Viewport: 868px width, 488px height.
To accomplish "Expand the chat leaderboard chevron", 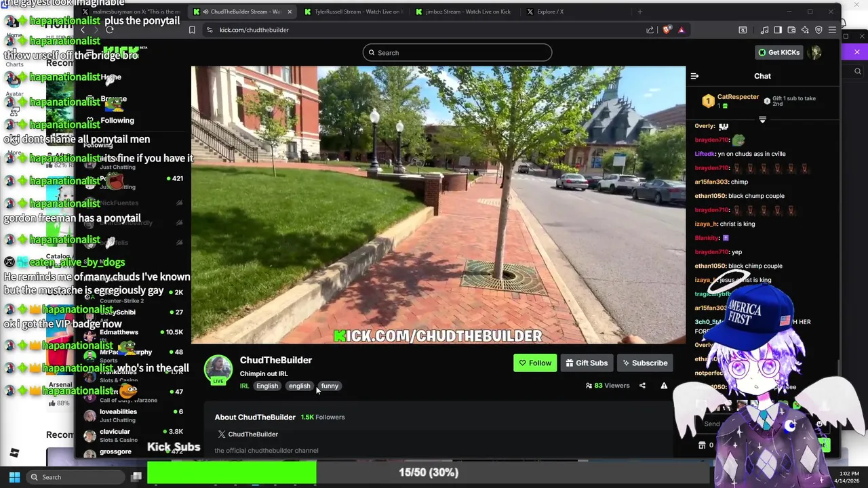I will pos(762,120).
